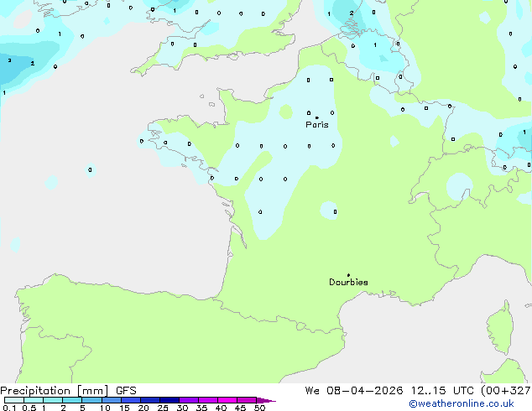Pick the 15–20 mm blue legend swatch
Screen dimensions: 532x411
[x=131, y=400]
